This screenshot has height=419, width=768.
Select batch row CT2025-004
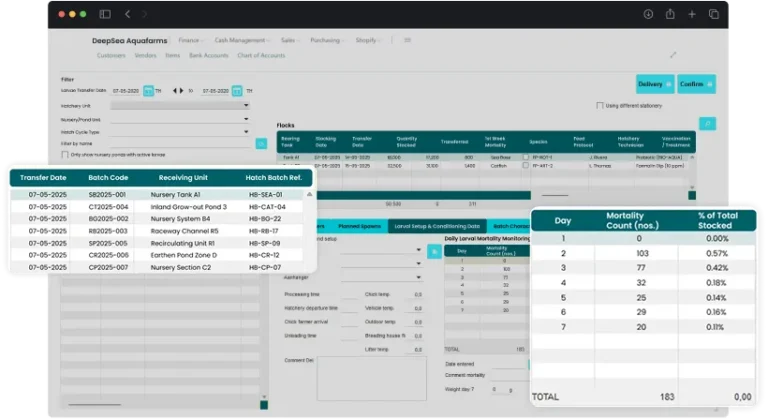157,207
